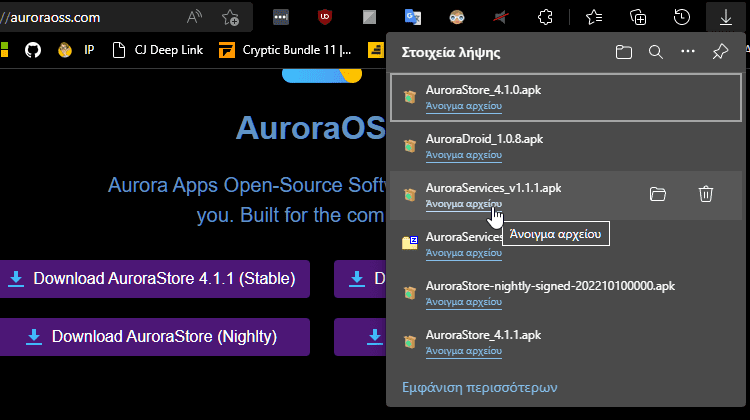Open browser History icon

click(x=682, y=18)
